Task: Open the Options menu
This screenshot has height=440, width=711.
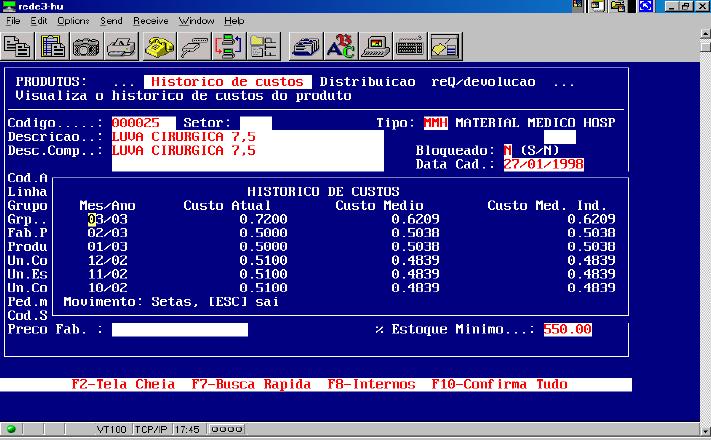Action: tap(73, 21)
